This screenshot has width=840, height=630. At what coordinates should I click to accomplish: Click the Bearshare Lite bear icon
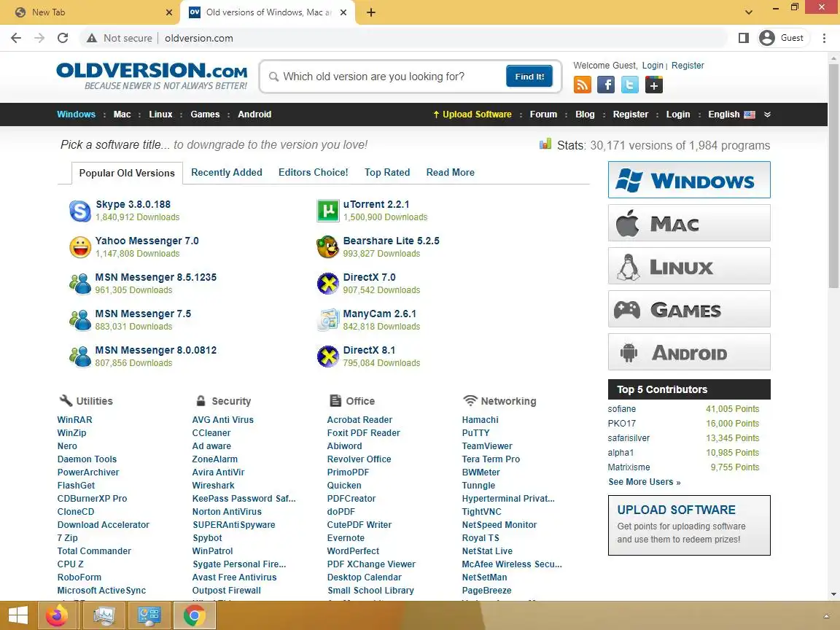pos(328,247)
